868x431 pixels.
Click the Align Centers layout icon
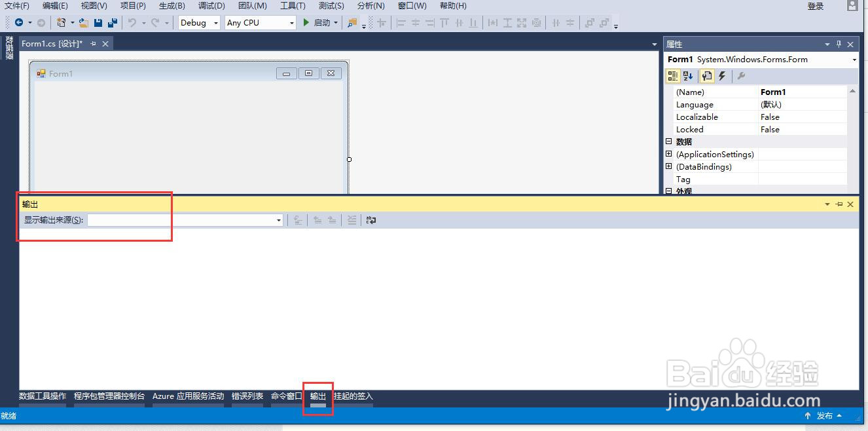(416, 22)
